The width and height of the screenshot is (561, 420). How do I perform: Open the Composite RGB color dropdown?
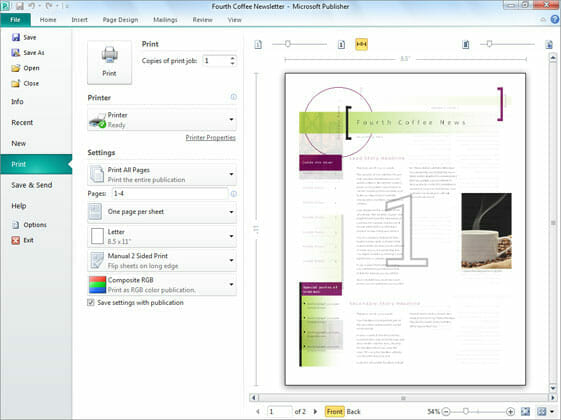(x=162, y=284)
